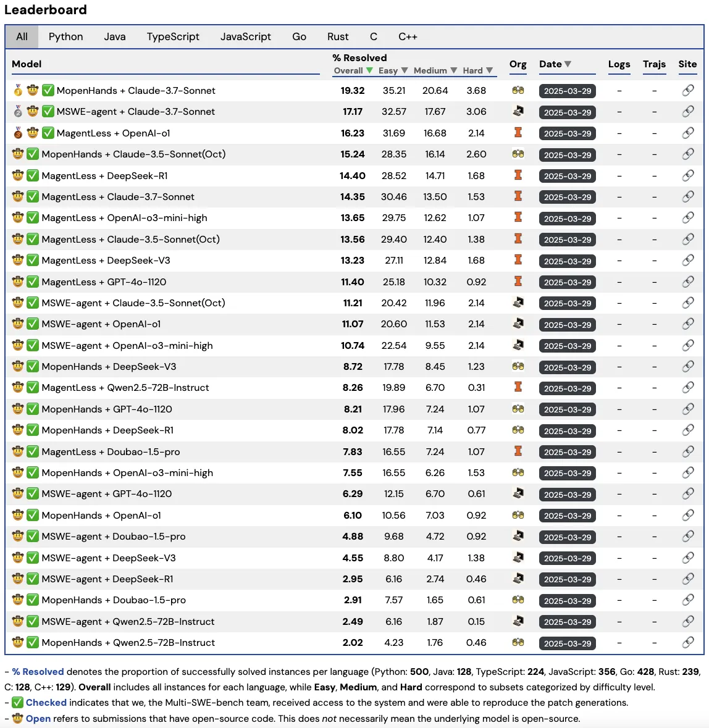Click the crown icon next to MagentLess + DeepSeek-R1

pos(17,175)
